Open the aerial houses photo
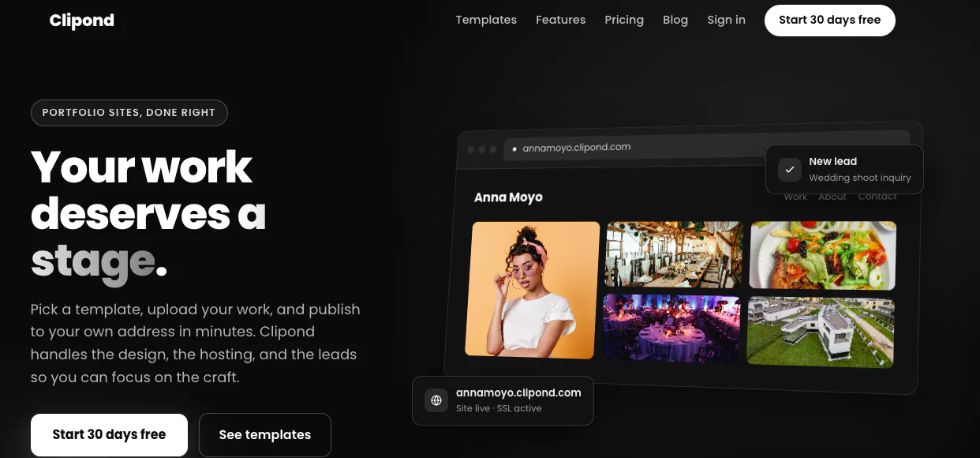This screenshot has width=980, height=458. click(x=821, y=332)
